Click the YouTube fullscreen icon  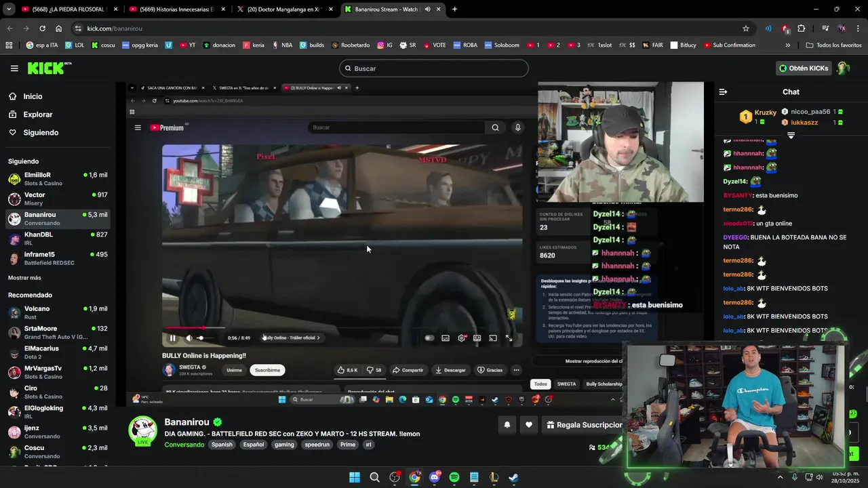pos(509,338)
